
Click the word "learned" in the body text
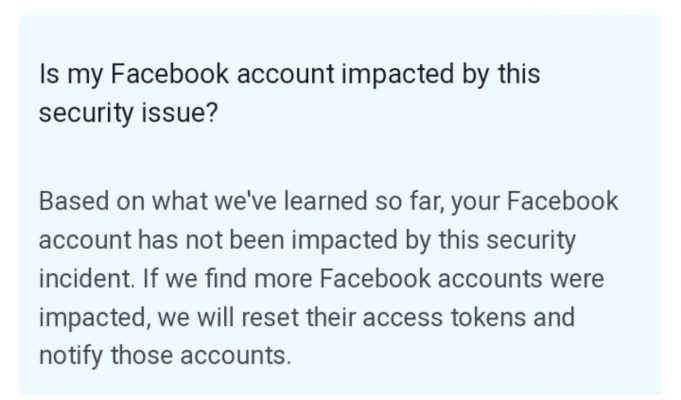tap(325, 202)
